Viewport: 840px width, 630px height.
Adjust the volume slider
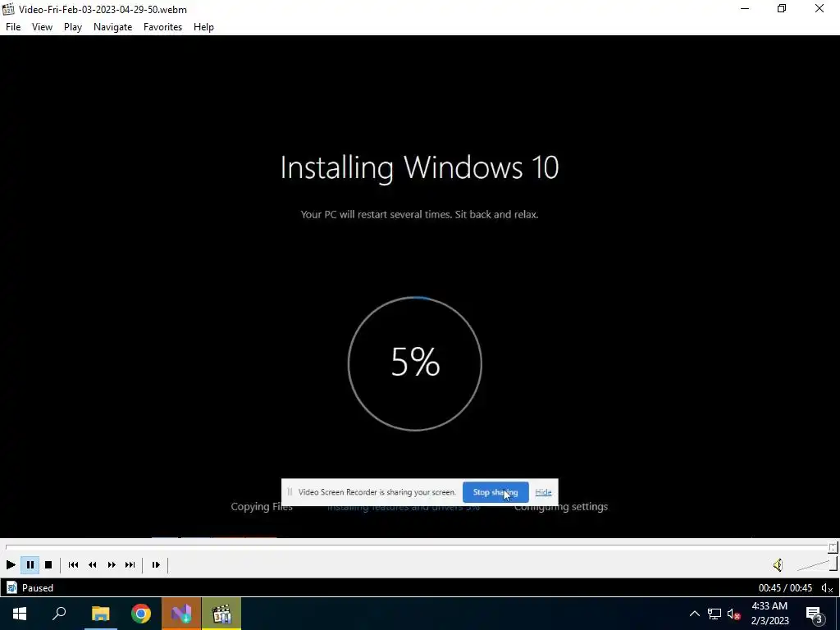(816, 564)
